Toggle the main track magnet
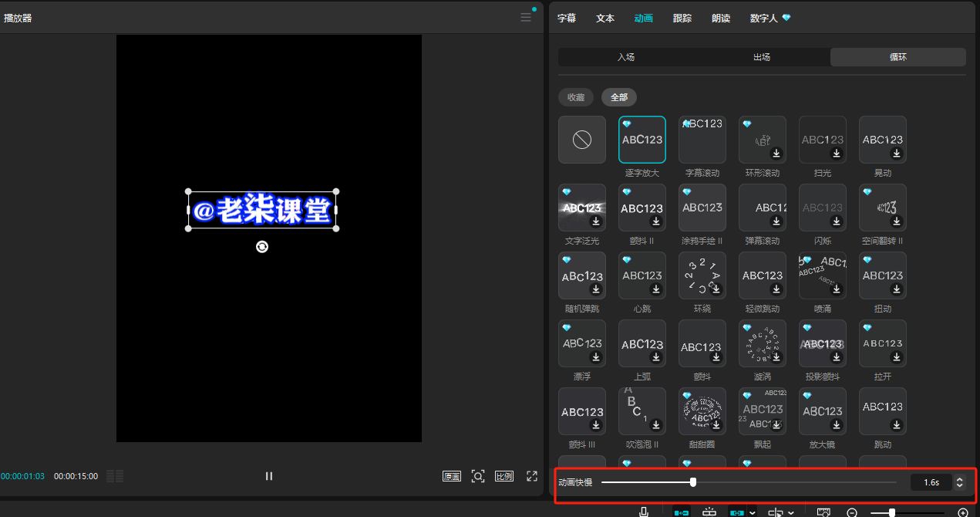The image size is (980, 517). (x=682, y=512)
